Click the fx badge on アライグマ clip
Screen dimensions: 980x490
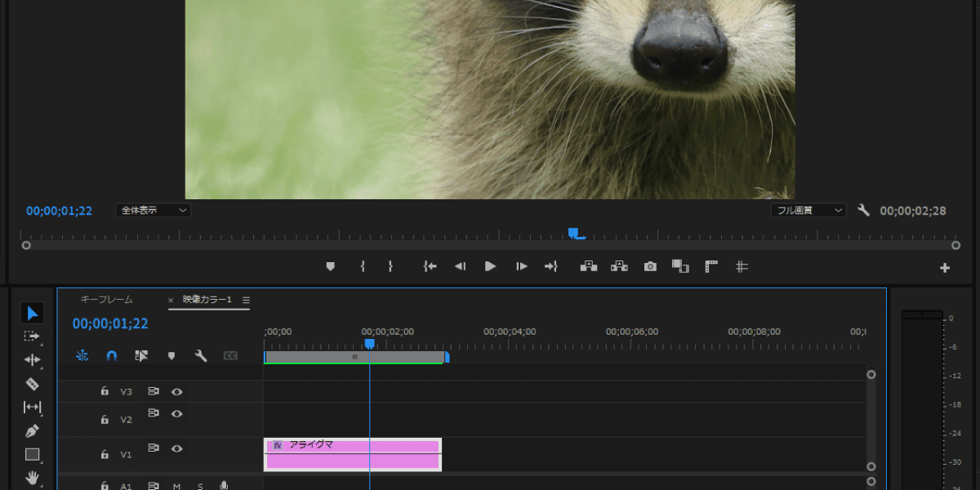(x=277, y=445)
